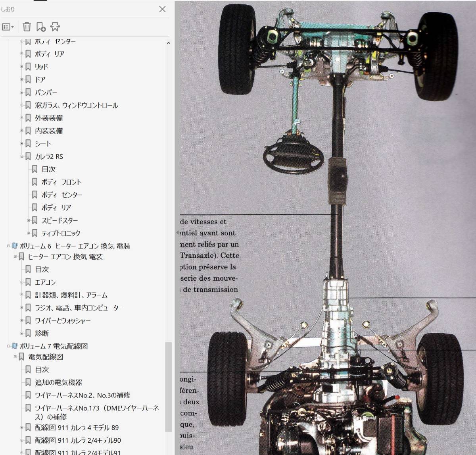Open ボディ センター bookmark under カレラ2 RS
476x455 pixels.
62,195
